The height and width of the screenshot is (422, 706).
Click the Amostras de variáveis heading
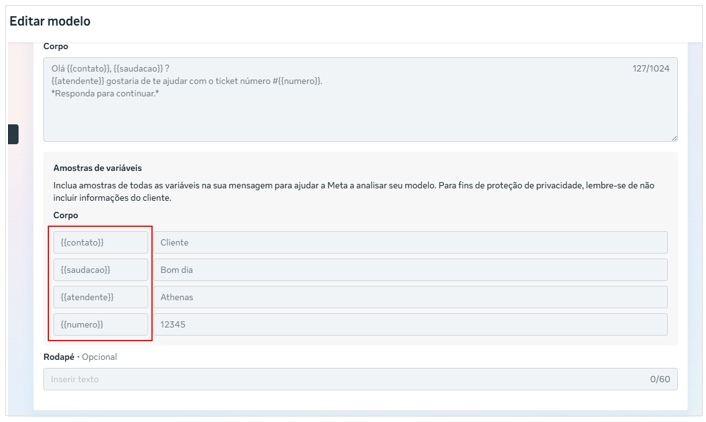click(97, 168)
